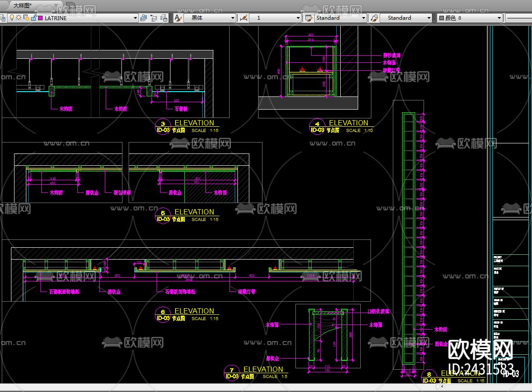532x392 pixels.
Task: Select the detail bubble numbered 3
Action: click(163, 127)
